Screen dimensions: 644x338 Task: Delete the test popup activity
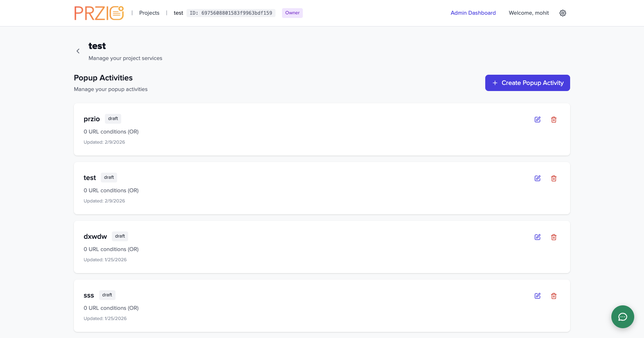pos(554,178)
